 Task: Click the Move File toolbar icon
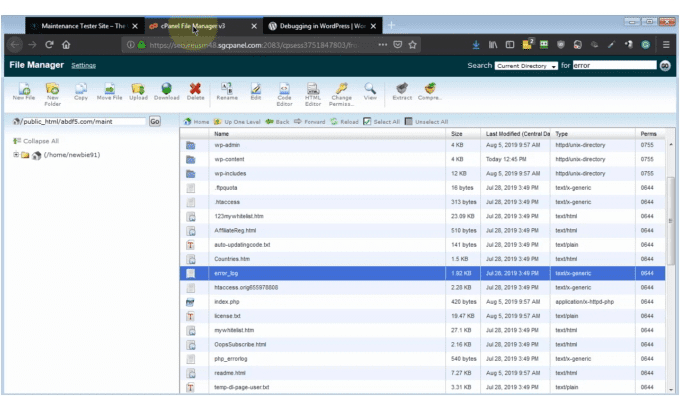click(109, 92)
